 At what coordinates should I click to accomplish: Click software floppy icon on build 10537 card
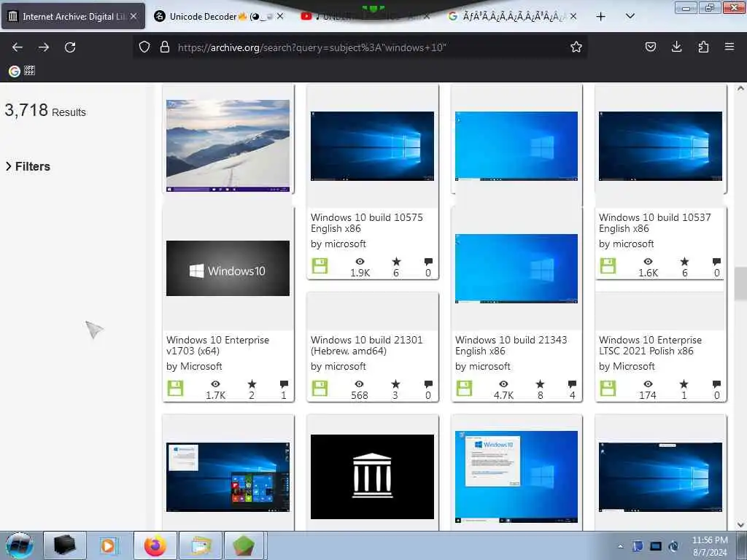point(608,265)
